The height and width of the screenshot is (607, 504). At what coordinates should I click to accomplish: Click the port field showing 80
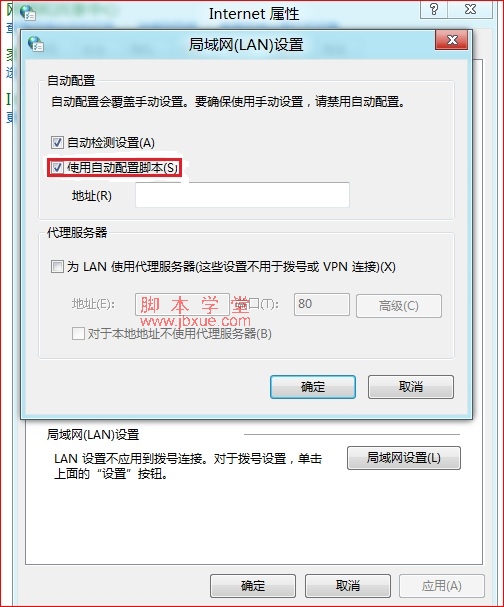(322, 304)
